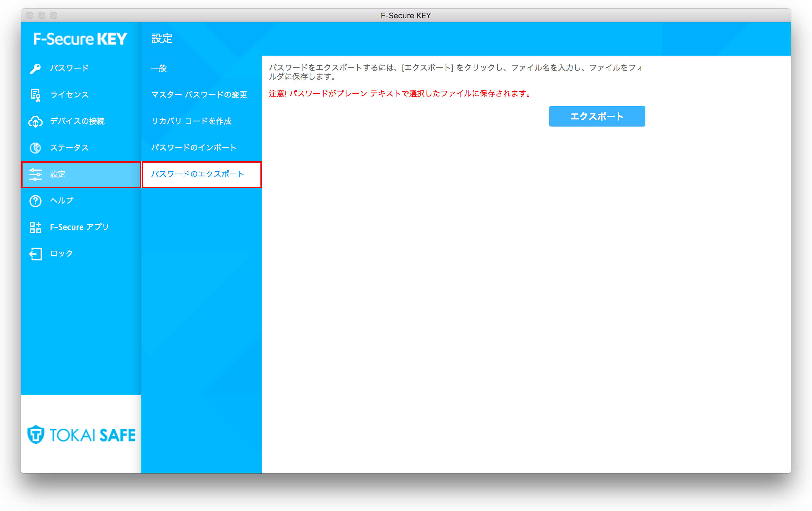Select the 設定 sliders icon
This screenshot has width=812, height=511.
click(x=35, y=174)
